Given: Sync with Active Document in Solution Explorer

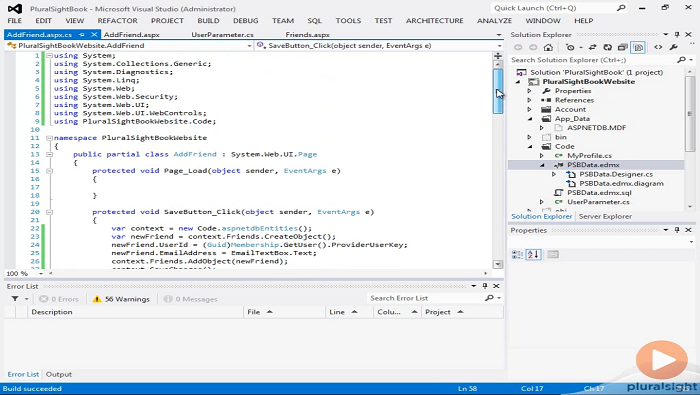Looking at the screenshot, I should [592, 47].
